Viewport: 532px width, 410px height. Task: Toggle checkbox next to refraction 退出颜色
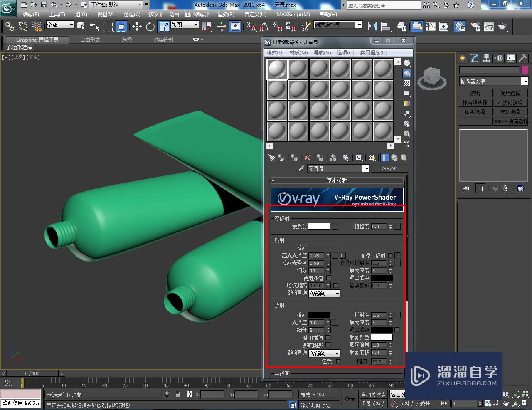click(397, 330)
